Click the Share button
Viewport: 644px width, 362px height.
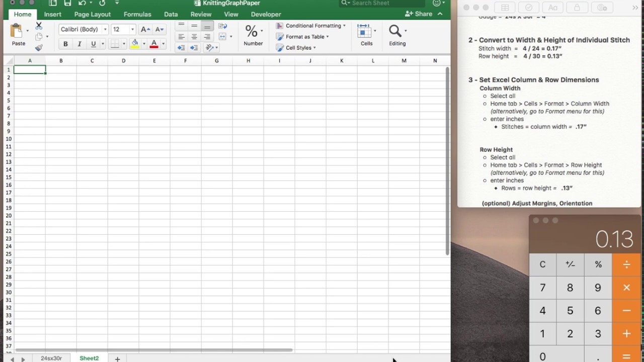click(x=419, y=14)
